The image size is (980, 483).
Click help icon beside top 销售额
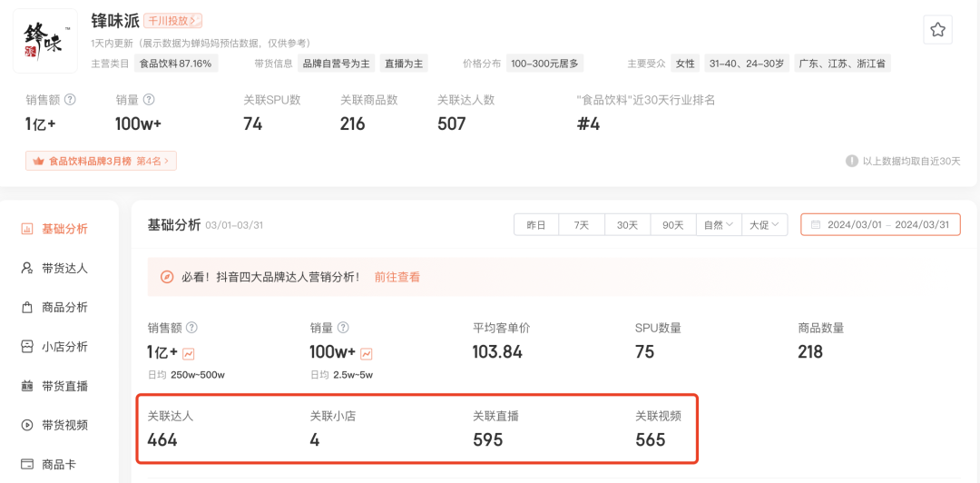(71, 100)
